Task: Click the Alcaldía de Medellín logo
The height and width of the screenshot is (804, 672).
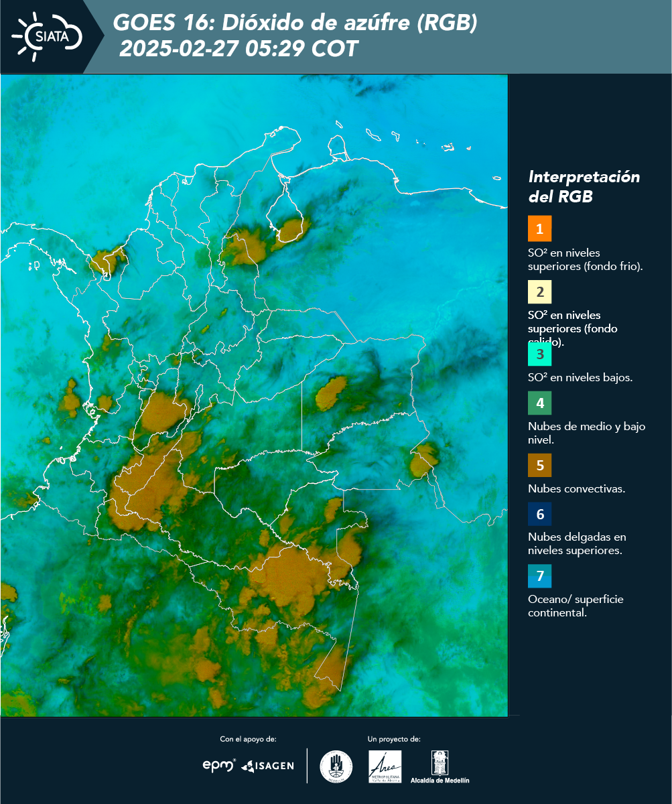Action: click(x=440, y=766)
